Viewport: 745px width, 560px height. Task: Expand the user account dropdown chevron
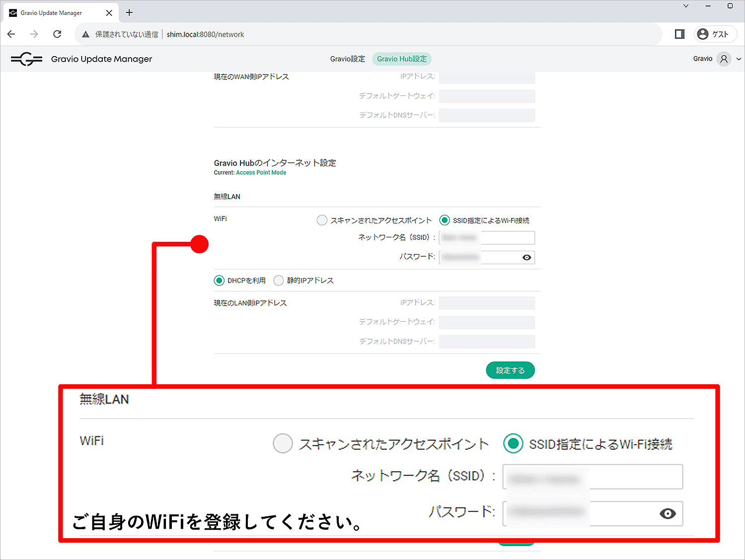739,59
